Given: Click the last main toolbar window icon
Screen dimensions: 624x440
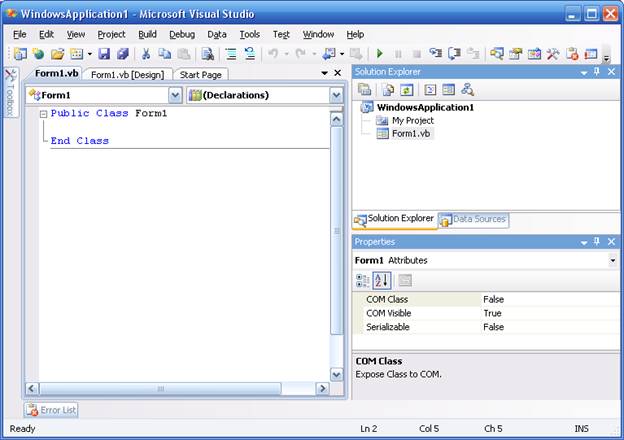Looking at the screenshot, I should point(591,53).
